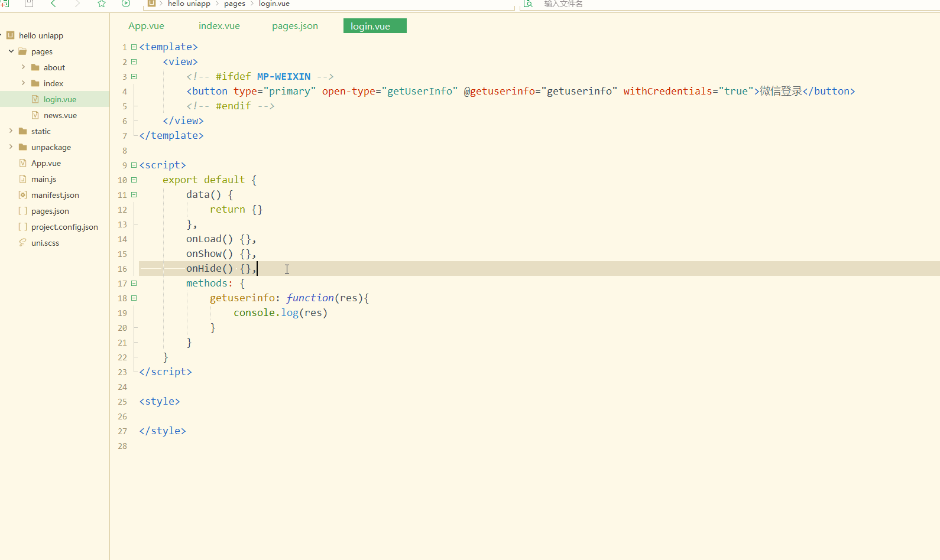Screen dimensions: 940x560
Task: Go back with the left arrow icon
Action: click(x=53, y=4)
